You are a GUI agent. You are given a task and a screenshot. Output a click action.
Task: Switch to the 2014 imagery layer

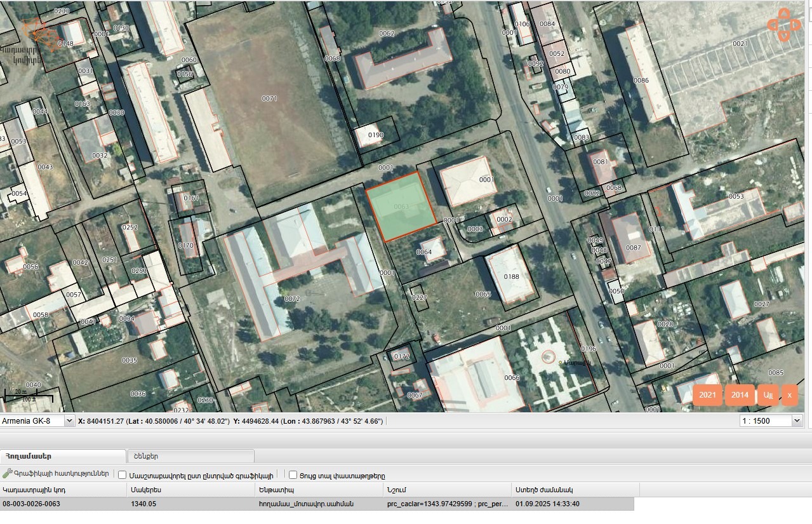740,395
